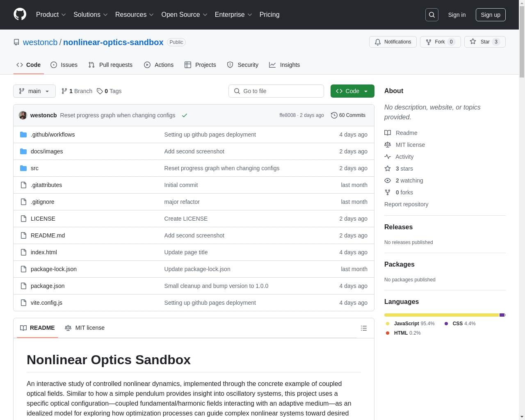
Task: Open README outline list icon
Action: (x=363, y=328)
